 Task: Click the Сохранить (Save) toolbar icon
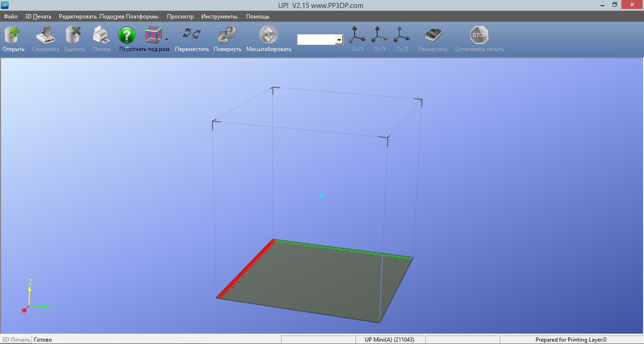(x=46, y=35)
